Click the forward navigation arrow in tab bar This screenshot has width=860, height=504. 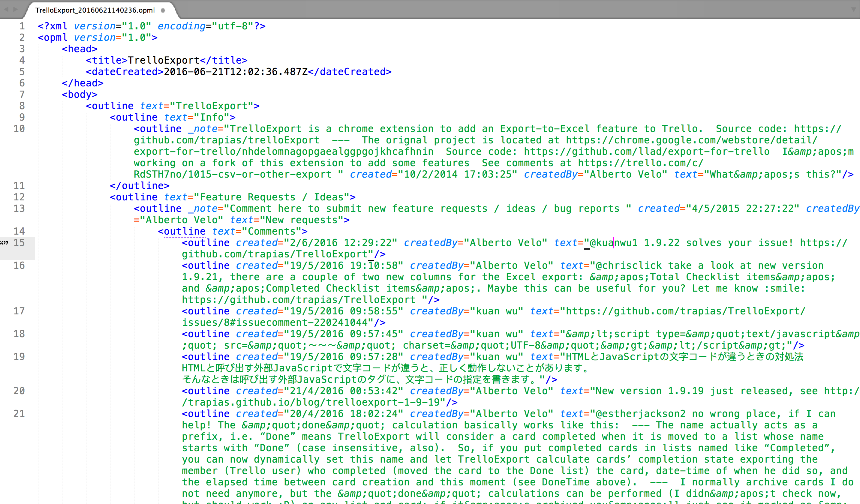pyautogui.click(x=15, y=10)
